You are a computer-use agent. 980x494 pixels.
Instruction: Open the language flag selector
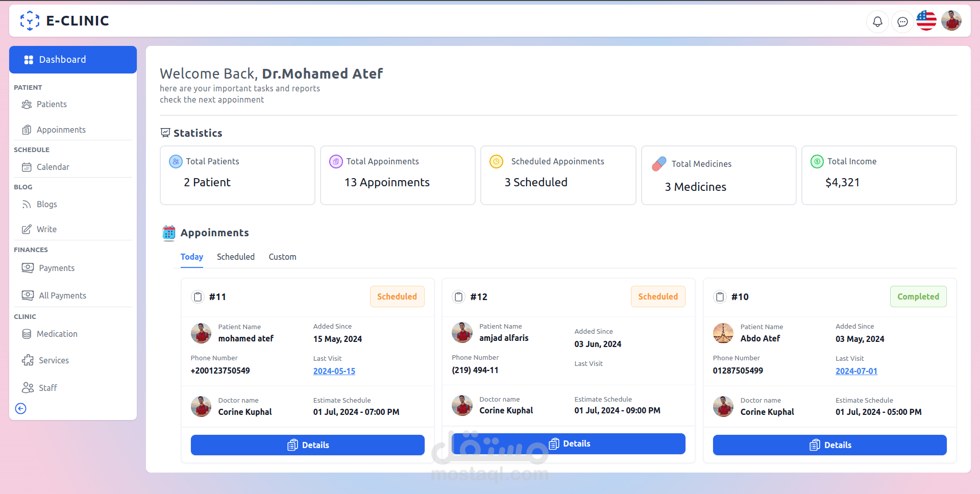926,20
